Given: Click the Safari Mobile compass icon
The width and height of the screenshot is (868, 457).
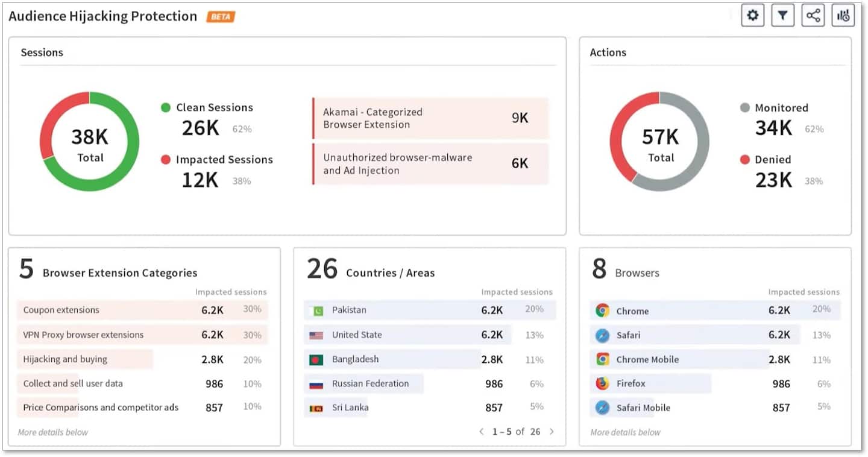Looking at the screenshot, I should (602, 408).
